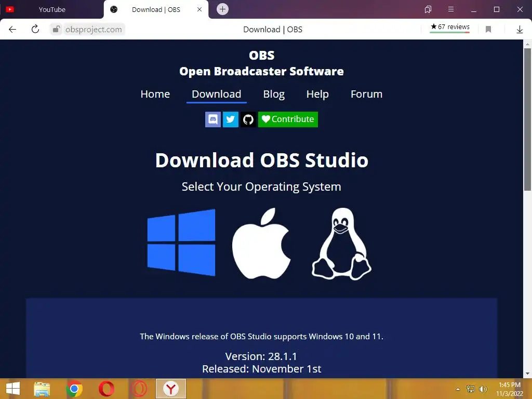Open File Explorer from the taskbar
The image size is (532, 399).
pos(42,389)
